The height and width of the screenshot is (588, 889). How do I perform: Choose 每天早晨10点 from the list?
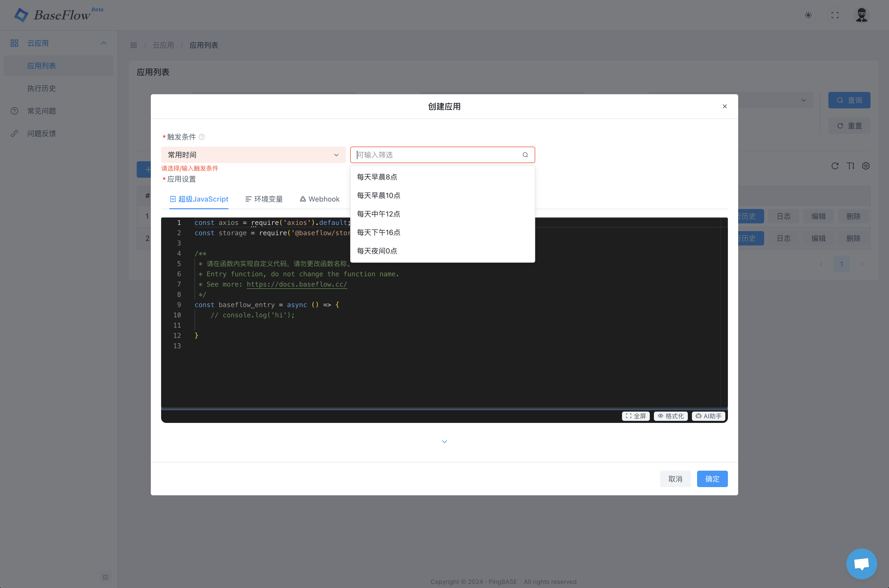442,195
